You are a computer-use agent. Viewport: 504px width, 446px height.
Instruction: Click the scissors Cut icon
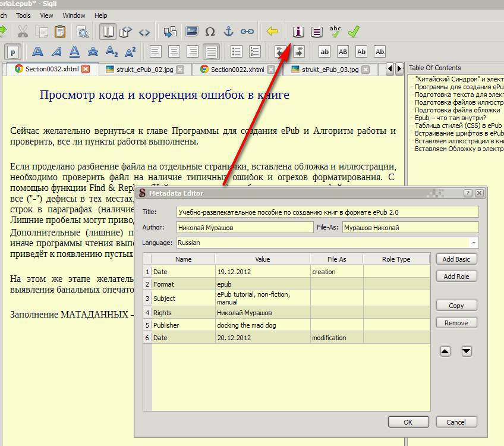(x=23, y=32)
